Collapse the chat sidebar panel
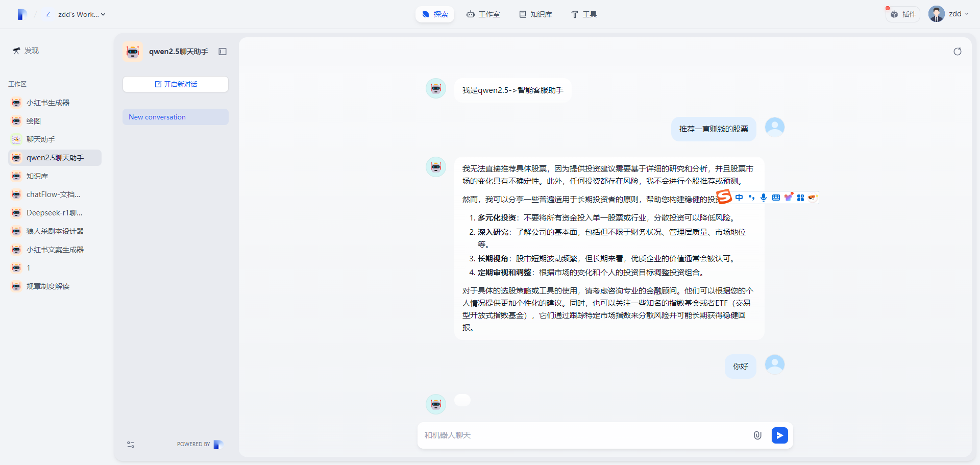This screenshot has height=465, width=980. pos(223,52)
